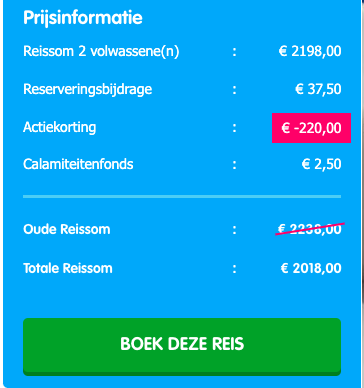Click the colon beside Reserveringsbijdrage
Screen dimensions: 364x388
[235, 90]
